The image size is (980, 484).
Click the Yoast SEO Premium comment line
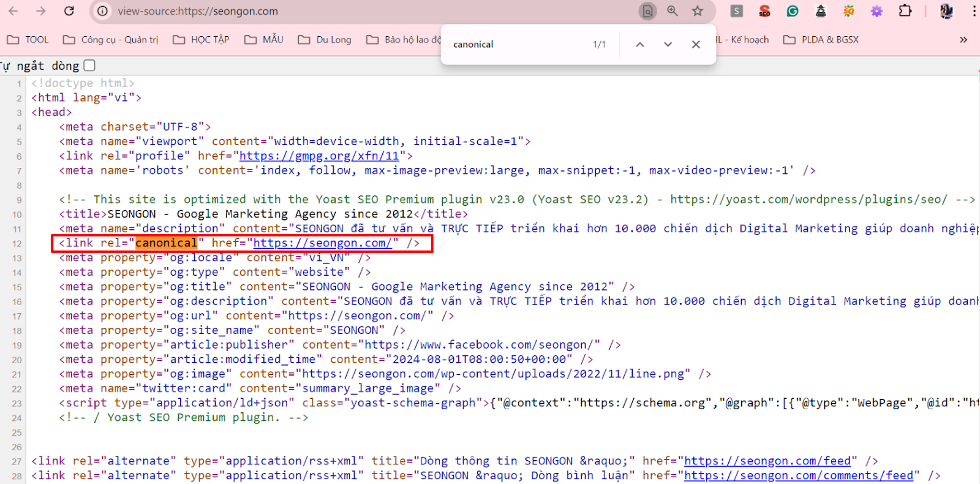coord(517,199)
